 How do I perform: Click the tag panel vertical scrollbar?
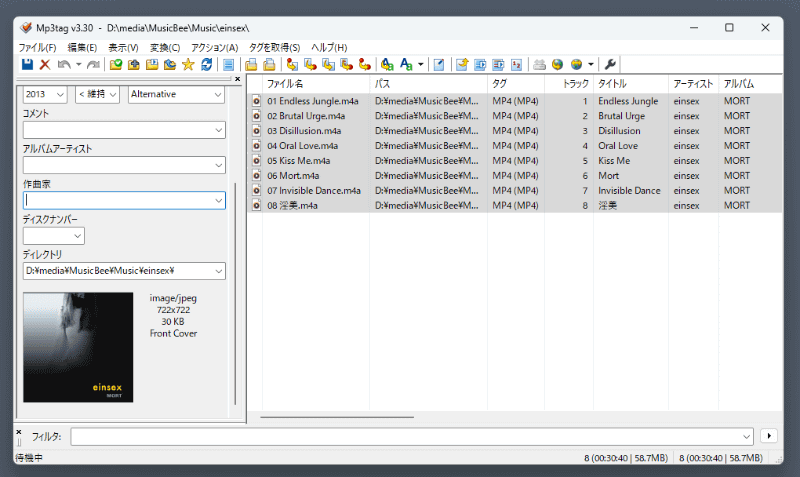(x=235, y=293)
